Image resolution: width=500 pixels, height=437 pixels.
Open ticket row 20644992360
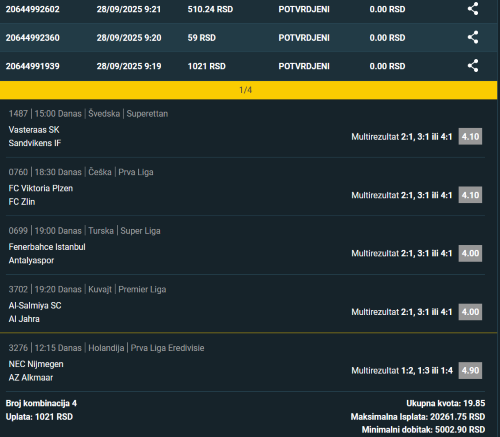pyautogui.click(x=249, y=38)
